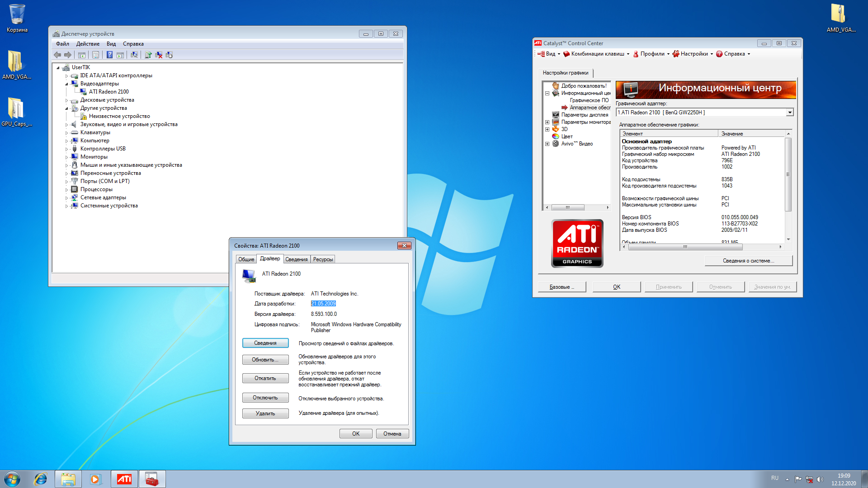This screenshot has width=868, height=488.
Task: Open ATI Catalyst from the taskbar
Action: (124, 479)
